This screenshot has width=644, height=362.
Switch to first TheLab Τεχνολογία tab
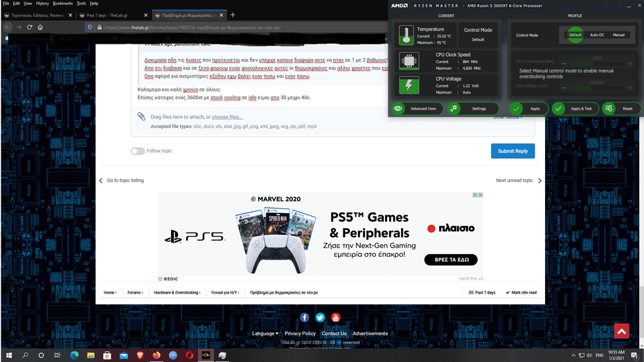(x=37, y=15)
